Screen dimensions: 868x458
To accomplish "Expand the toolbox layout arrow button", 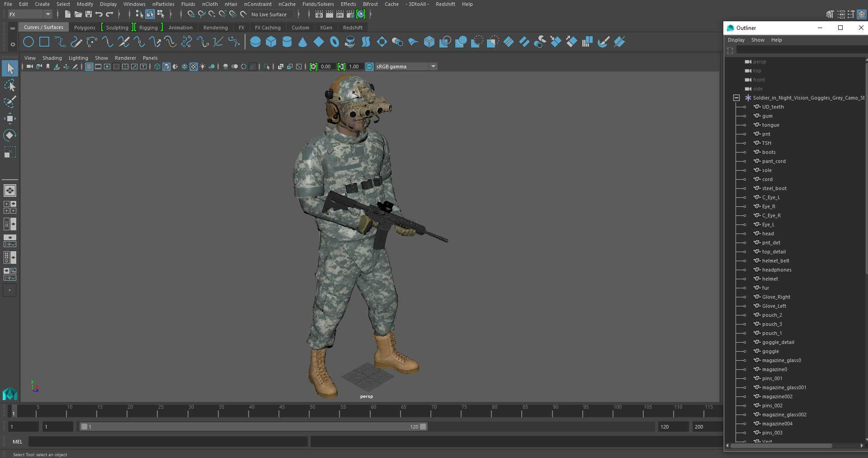I will [x=9, y=290].
